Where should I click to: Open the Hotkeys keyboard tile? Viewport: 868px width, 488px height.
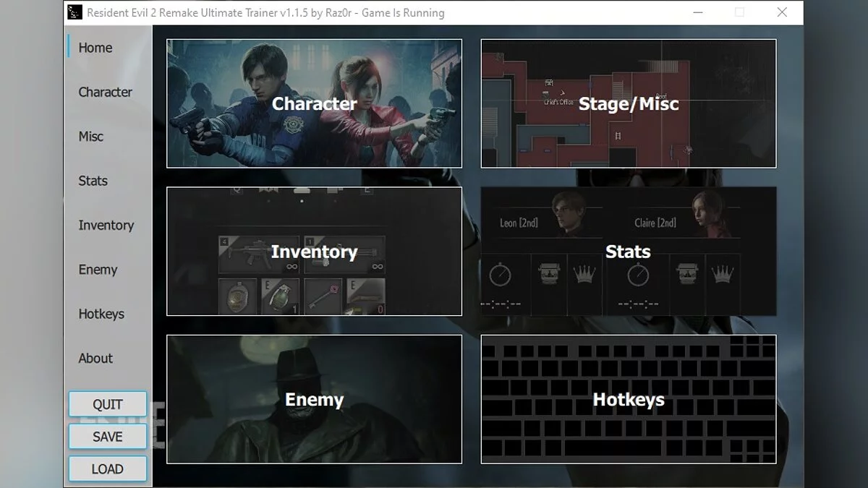point(628,399)
